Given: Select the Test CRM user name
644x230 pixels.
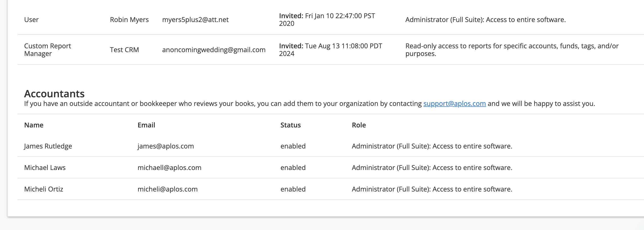Looking at the screenshot, I should (x=124, y=50).
